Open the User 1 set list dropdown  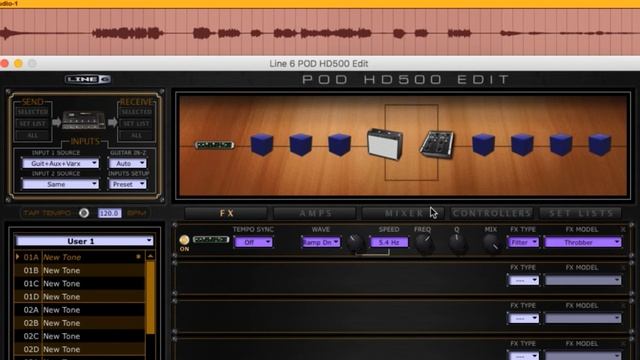84,241
